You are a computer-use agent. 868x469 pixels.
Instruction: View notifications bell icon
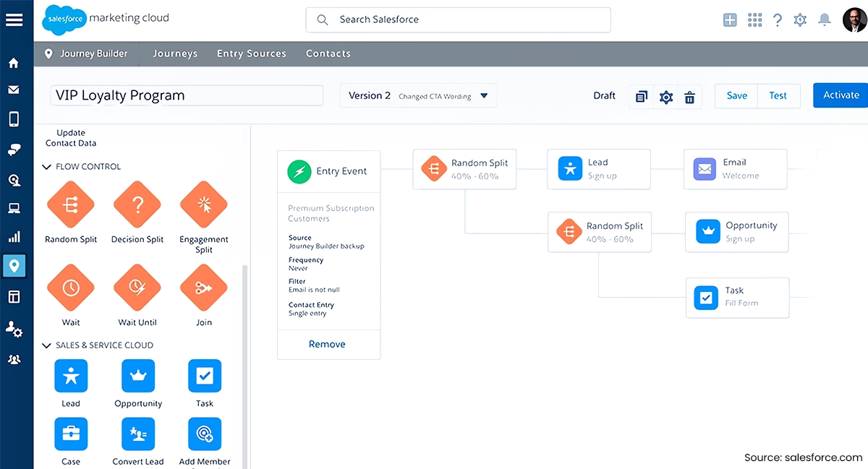(x=824, y=20)
